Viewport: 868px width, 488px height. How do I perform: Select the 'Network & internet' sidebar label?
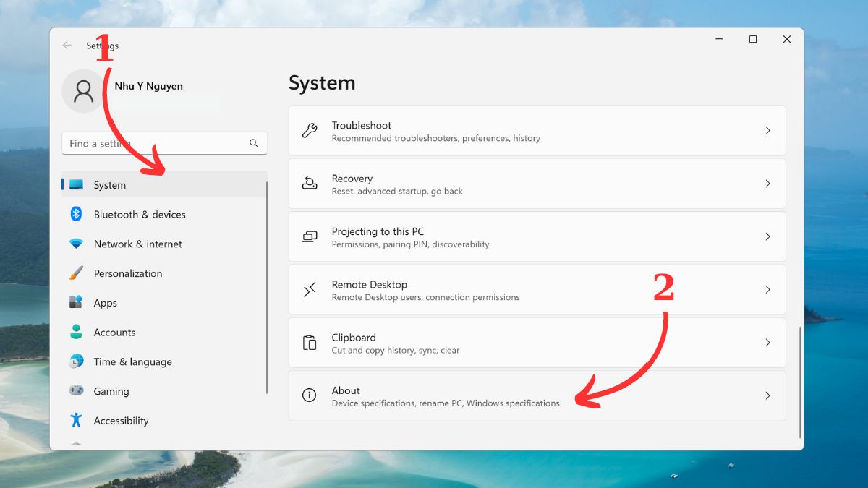(x=138, y=244)
